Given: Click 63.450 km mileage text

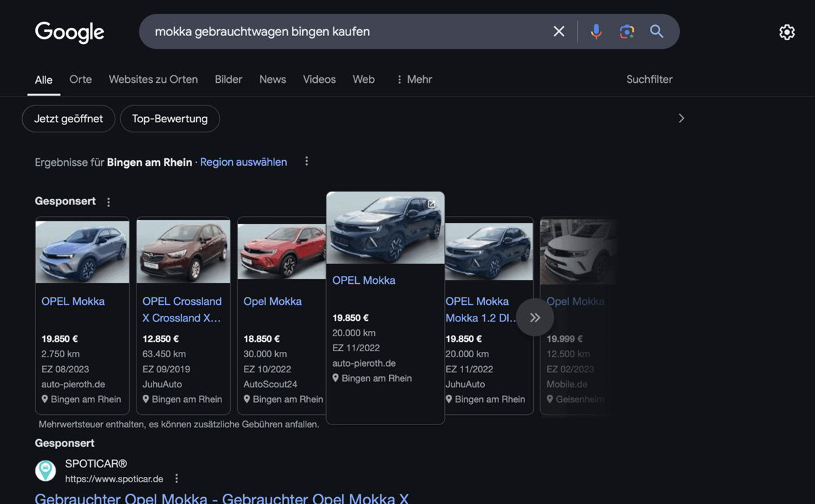Looking at the screenshot, I should [x=164, y=354].
